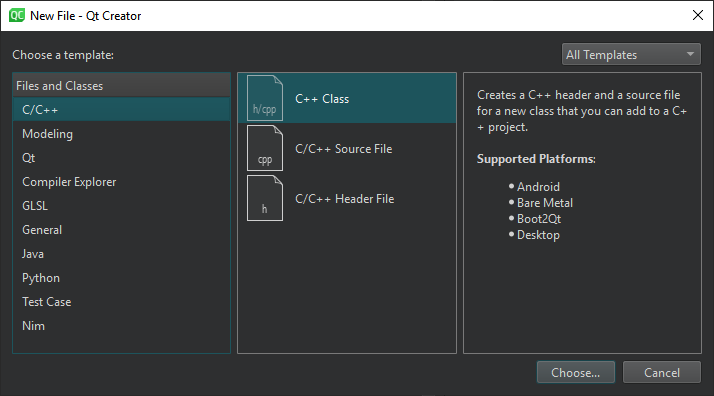This screenshot has height=396, width=714.
Task: Click the Qt Creator logo in title bar
Action: [x=17, y=15]
